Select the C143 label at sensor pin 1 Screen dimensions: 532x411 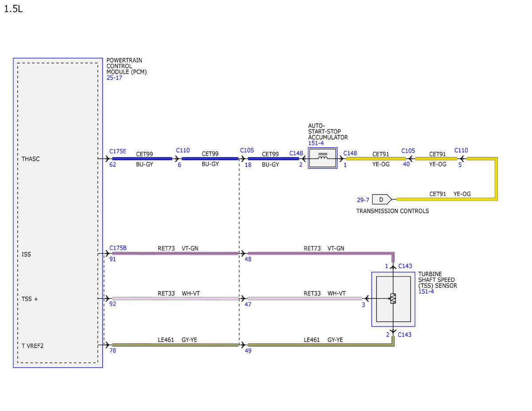pos(405,266)
